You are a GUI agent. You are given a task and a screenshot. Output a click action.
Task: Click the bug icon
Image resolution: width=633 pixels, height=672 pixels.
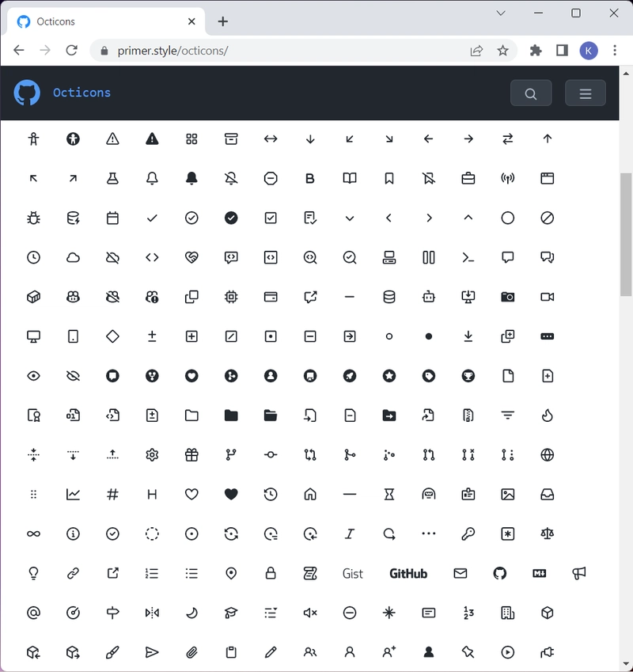[33, 218]
